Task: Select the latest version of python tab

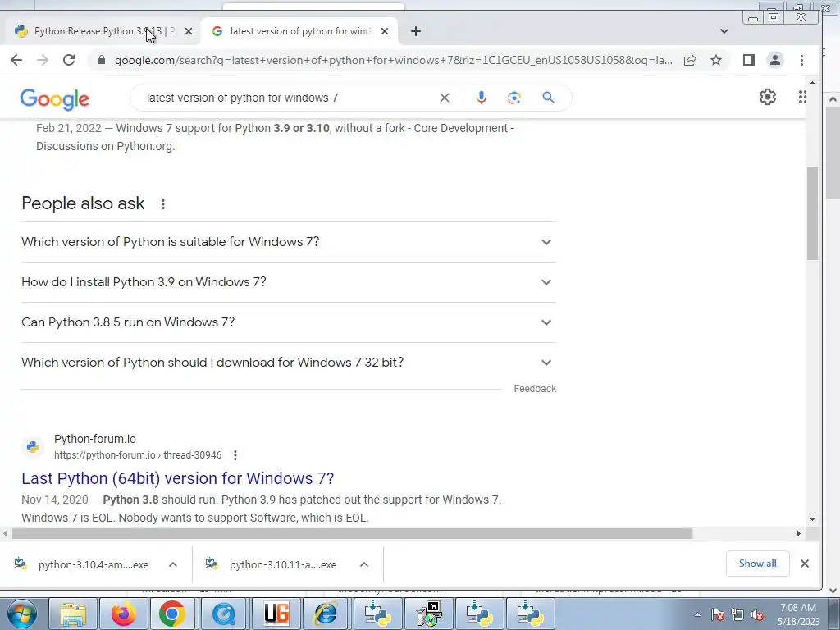Action: click(300, 31)
